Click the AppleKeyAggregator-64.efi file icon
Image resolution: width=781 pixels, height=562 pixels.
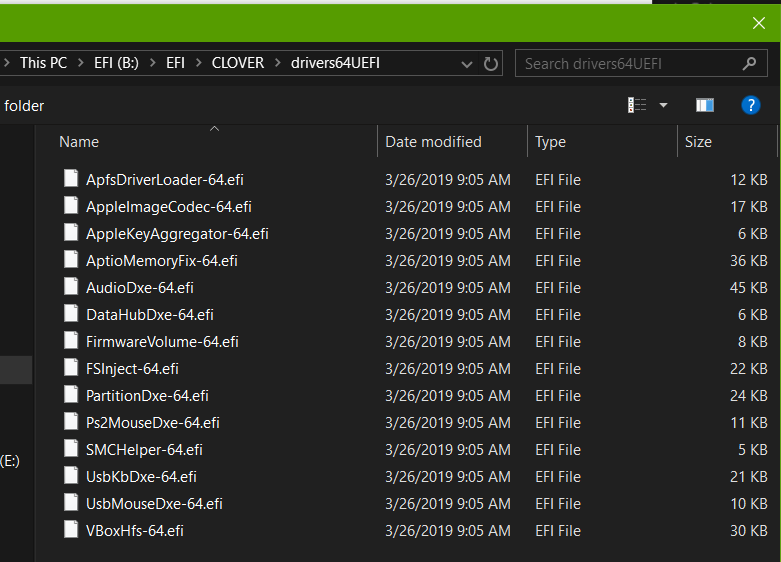tap(71, 232)
